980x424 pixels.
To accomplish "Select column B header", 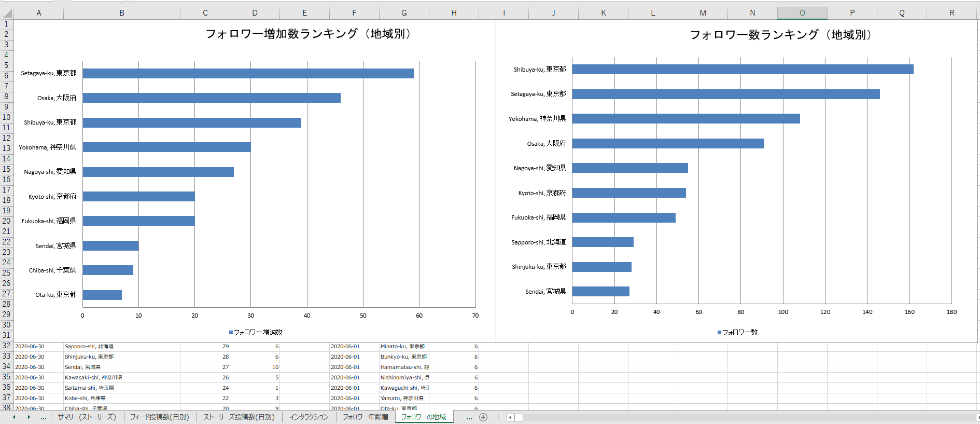I will click(122, 13).
